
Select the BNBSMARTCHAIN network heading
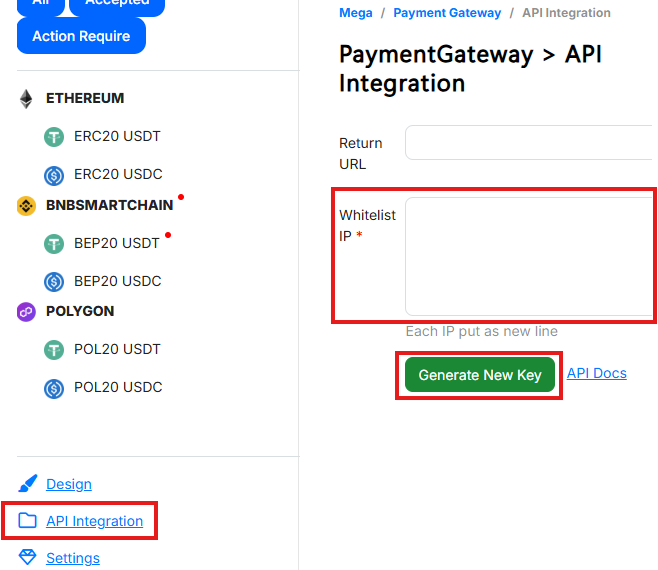pos(110,205)
